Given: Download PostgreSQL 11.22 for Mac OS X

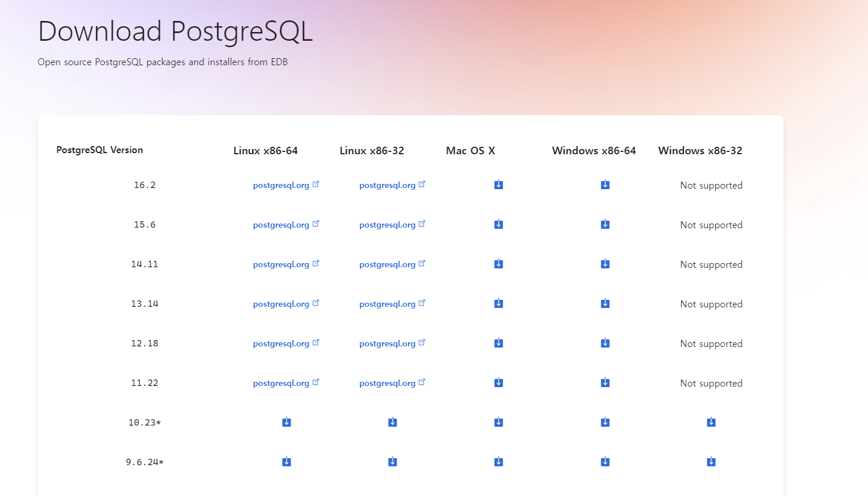Looking at the screenshot, I should 499,382.
